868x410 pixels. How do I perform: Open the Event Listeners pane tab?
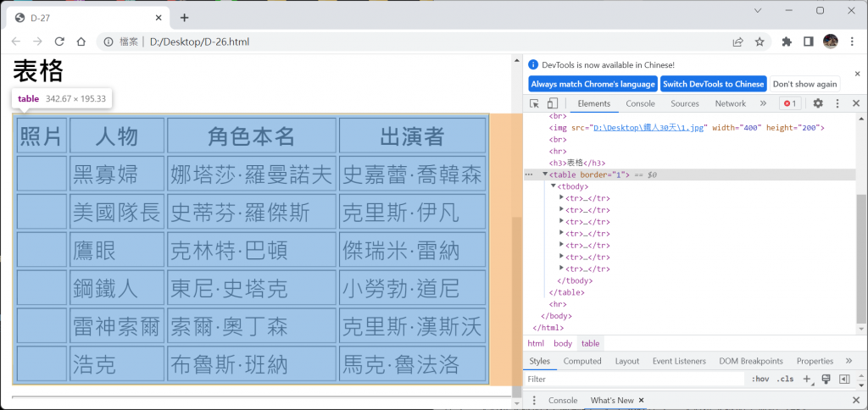pyautogui.click(x=679, y=362)
